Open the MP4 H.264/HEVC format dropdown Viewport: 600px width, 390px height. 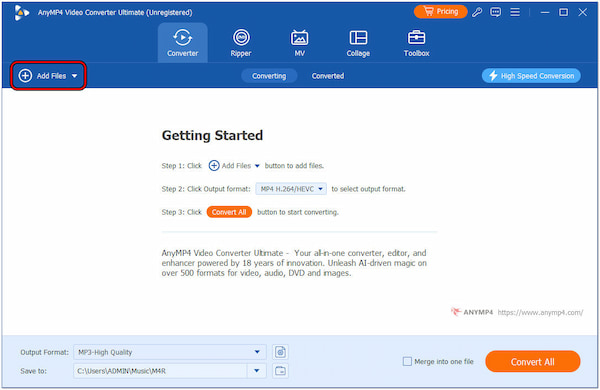pyautogui.click(x=291, y=189)
